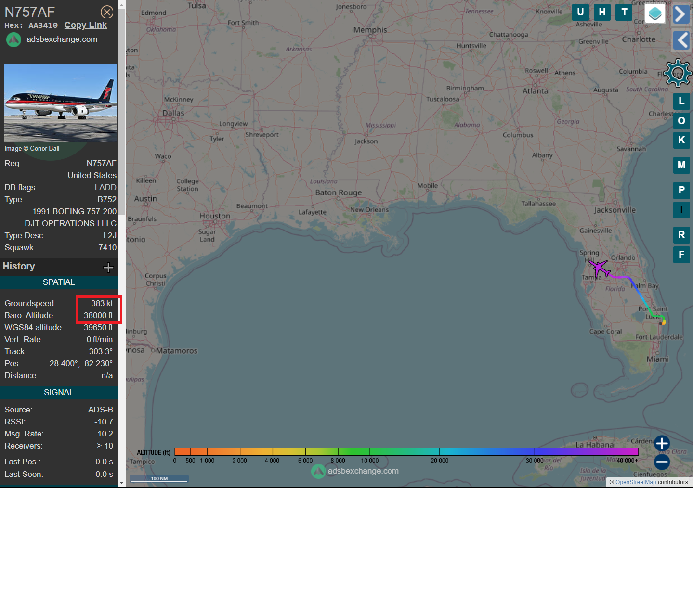Image resolution: width=693 pixels, height=616 pixels.
Task: Click the Track 303.3° value
Action: click(101, 351)
